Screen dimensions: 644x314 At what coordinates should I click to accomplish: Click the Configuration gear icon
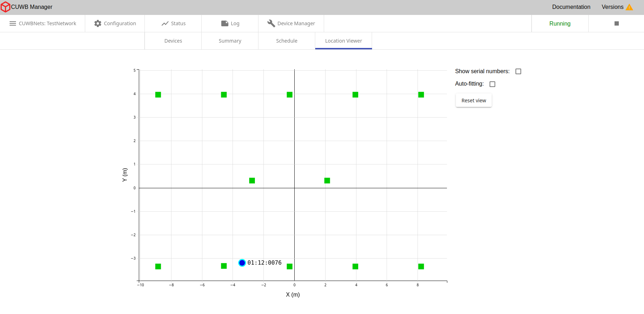tap(98, 23)
